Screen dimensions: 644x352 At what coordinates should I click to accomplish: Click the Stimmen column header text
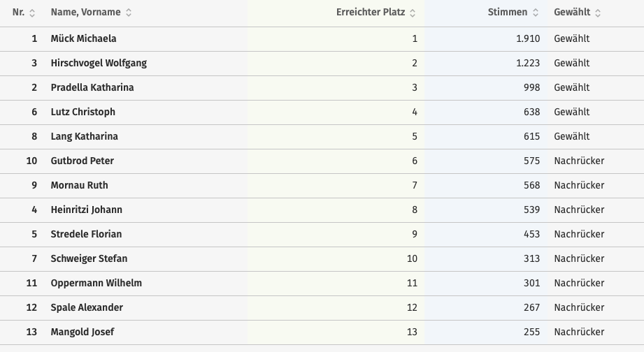coord(507,13)
